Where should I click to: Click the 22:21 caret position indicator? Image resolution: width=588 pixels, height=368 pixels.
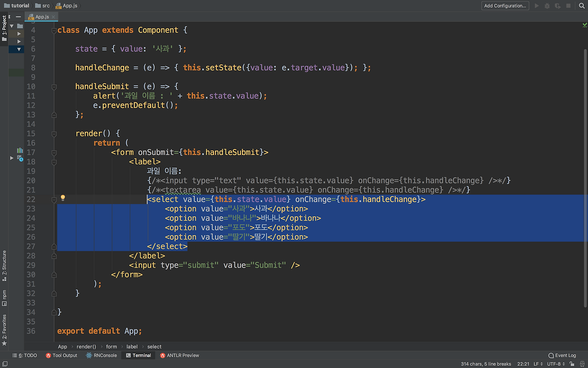(x=523, y=364)
